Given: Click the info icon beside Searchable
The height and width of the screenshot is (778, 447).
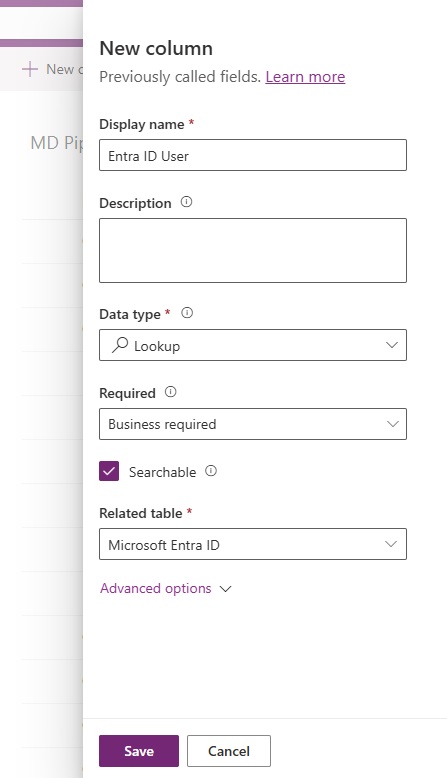Looking at the screenshot, I should (x=211, y=471).
